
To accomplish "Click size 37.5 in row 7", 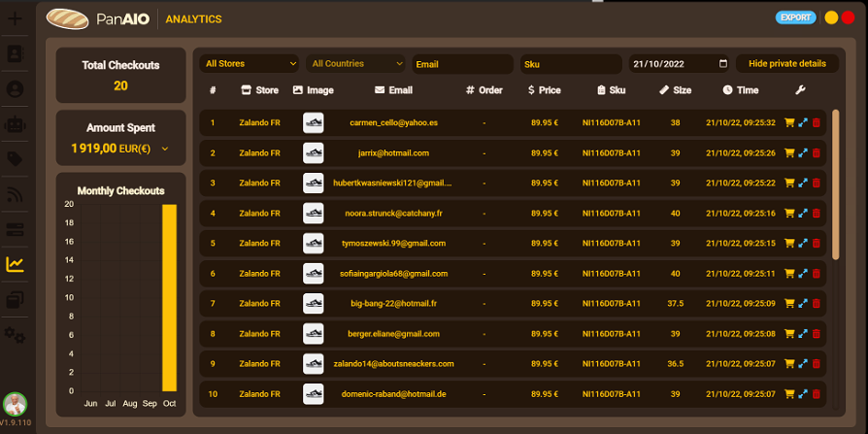I will coord(676,303).
